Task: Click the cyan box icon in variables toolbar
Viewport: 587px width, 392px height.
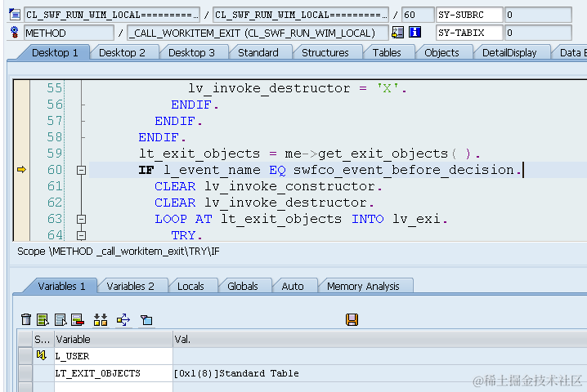Action: click(146, 320)
